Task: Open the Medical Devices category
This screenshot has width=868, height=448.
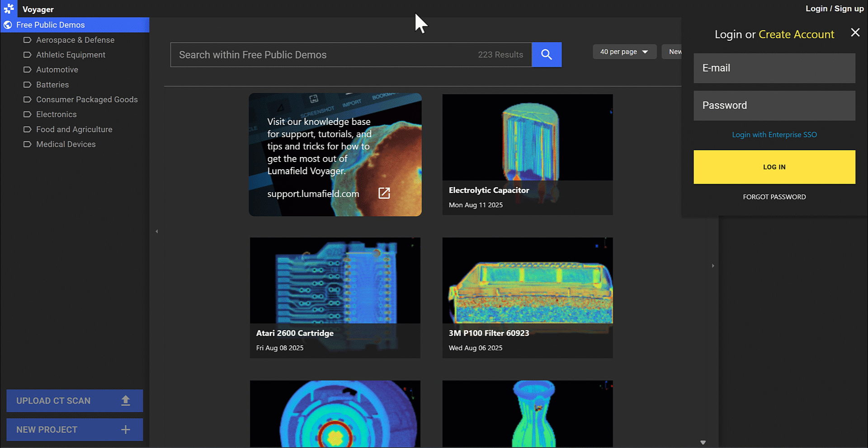Action: click(66, 144)
